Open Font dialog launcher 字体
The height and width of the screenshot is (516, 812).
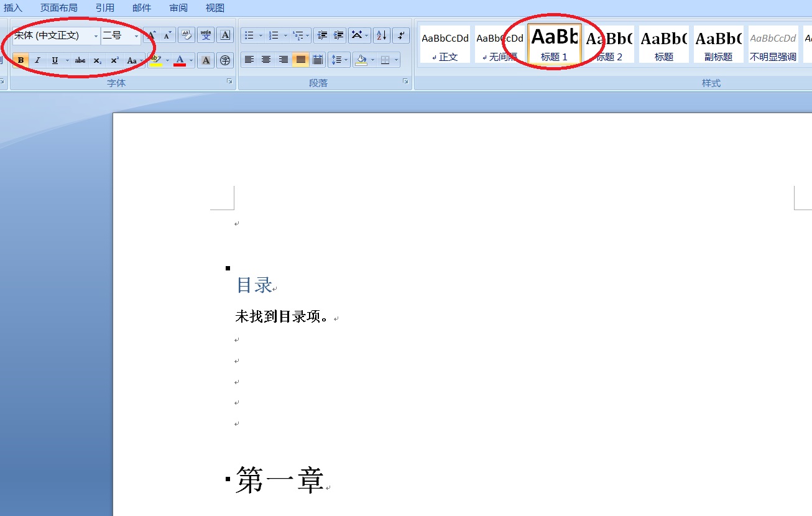click(x=229, y=81)
